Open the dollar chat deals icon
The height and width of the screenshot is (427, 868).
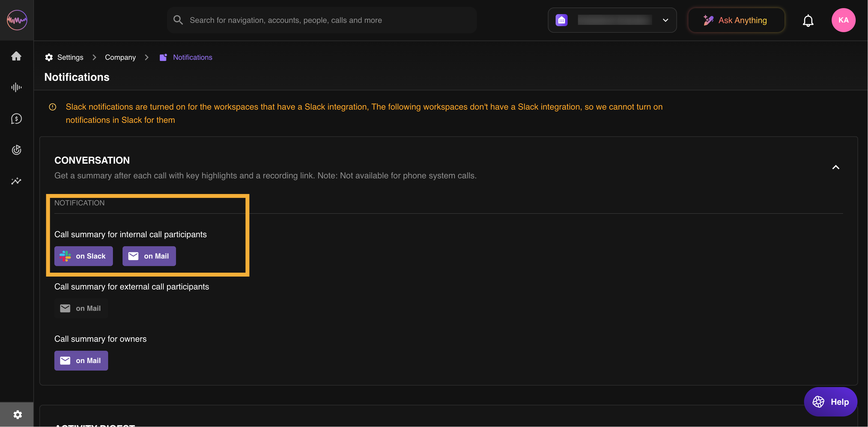point(16,119)
